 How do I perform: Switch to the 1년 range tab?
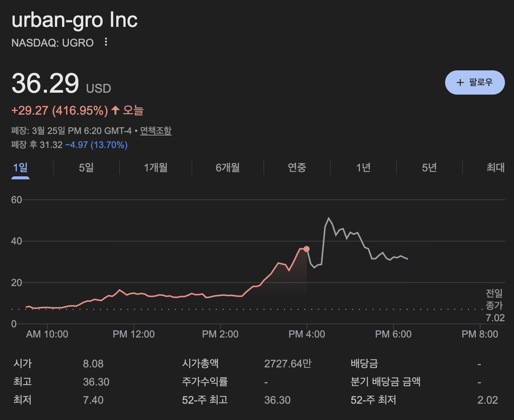coord(363,168)
